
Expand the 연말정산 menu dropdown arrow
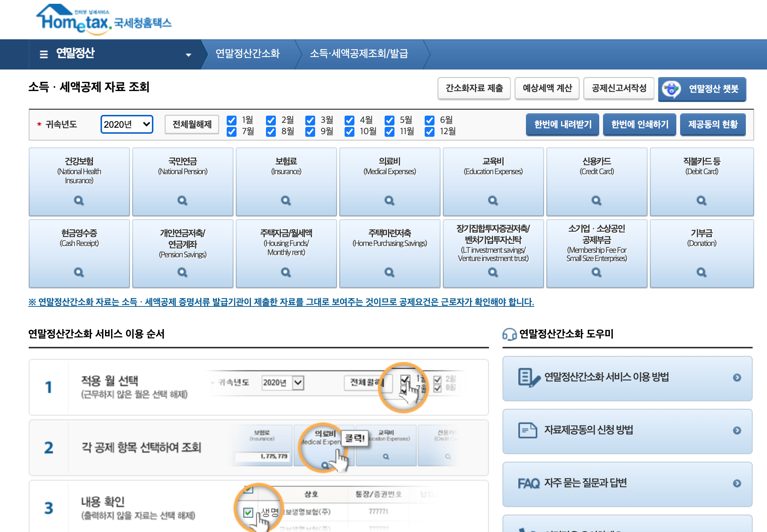coord(188,55)
